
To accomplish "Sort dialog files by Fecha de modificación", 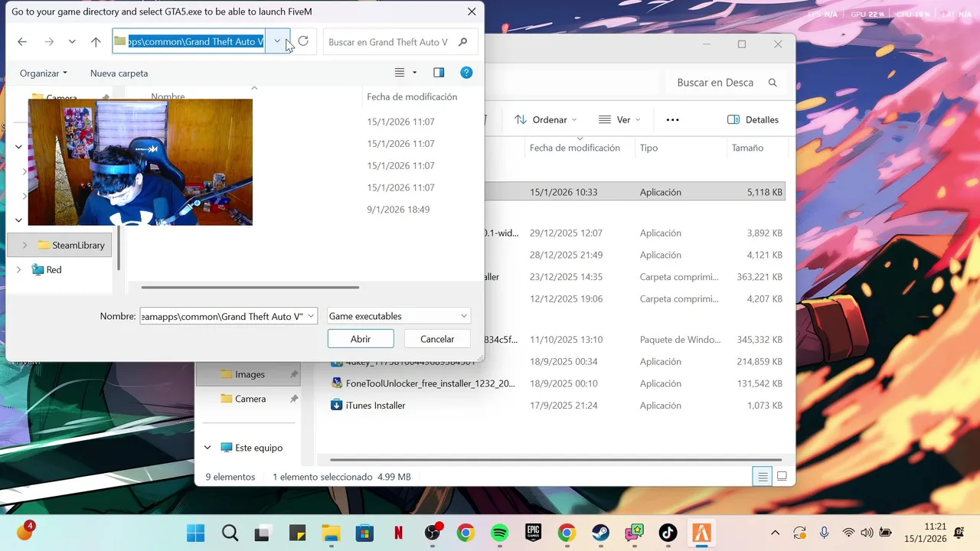I will pyautogui.click(x=412, y=97).
